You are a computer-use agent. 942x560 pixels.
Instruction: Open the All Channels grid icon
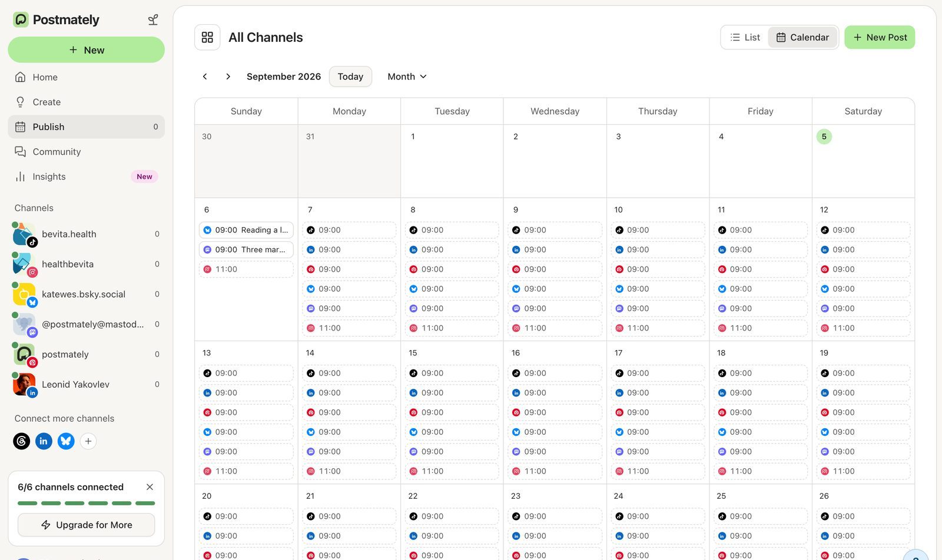207,37
